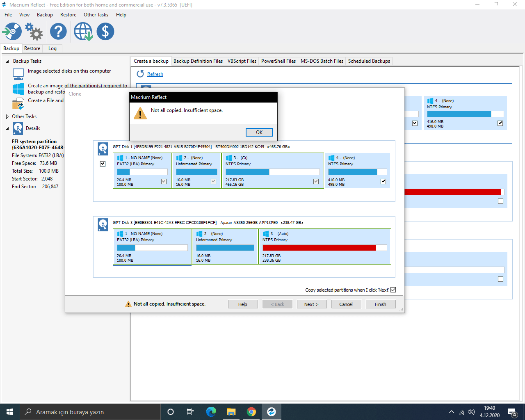Click the globe download updates icon
Image resolution: width=525 pixels, height=420 pixels.
(83, 32)
